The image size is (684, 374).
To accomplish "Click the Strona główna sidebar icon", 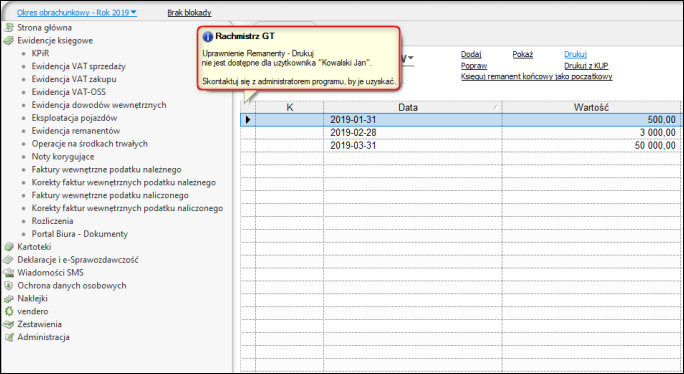I will tap(9, 27).
